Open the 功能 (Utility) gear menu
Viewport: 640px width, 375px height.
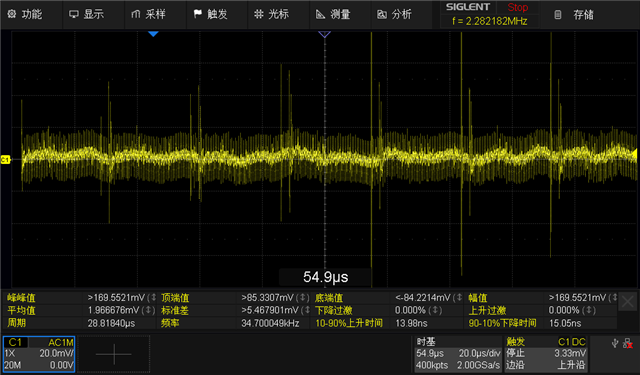(x=12, y=14)
